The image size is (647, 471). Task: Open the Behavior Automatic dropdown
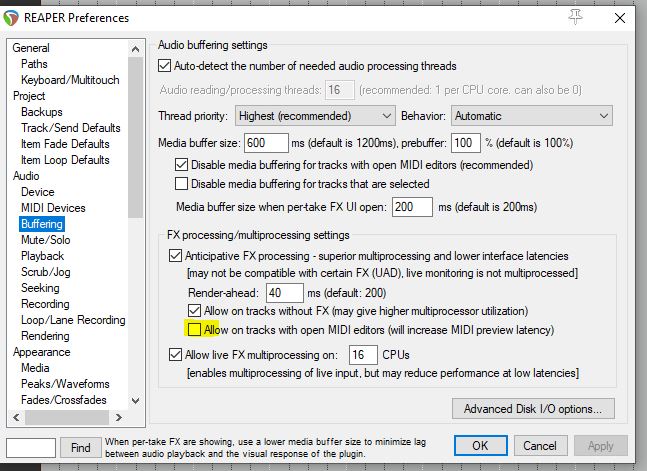tap(532, 116)
